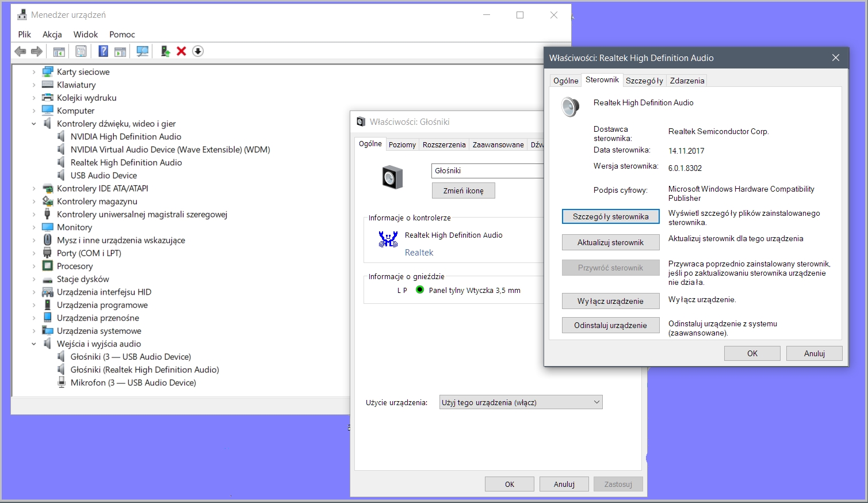Click the Forward arrow in Device Manager toolbar

tap(37, 51)
